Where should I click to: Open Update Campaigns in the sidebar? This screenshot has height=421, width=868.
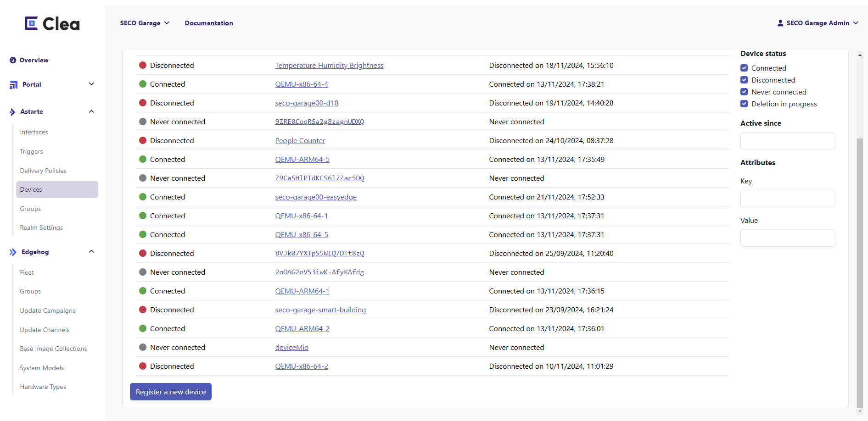coord(48,311)
